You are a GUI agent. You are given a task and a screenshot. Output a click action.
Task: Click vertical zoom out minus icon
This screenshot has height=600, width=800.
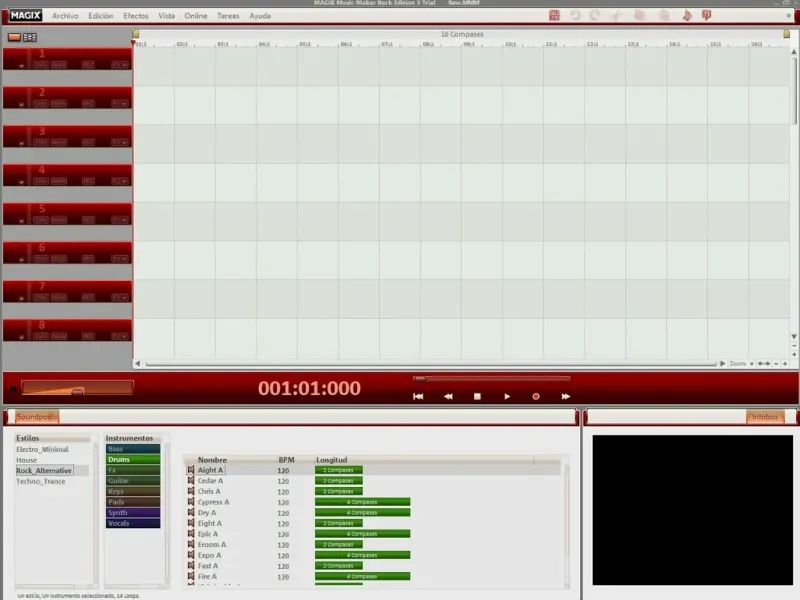pyautogui.click(x=794, y=346)
